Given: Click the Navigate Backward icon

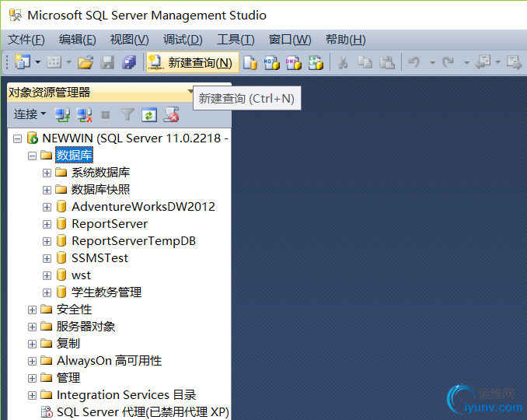Looking at the screenshot, I should coord(483,62).
